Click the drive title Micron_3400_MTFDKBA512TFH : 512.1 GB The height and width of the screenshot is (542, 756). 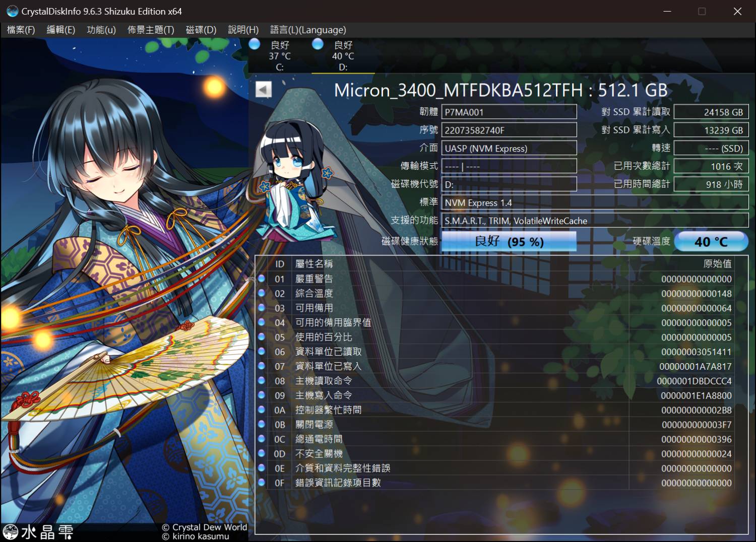[500, 90]
